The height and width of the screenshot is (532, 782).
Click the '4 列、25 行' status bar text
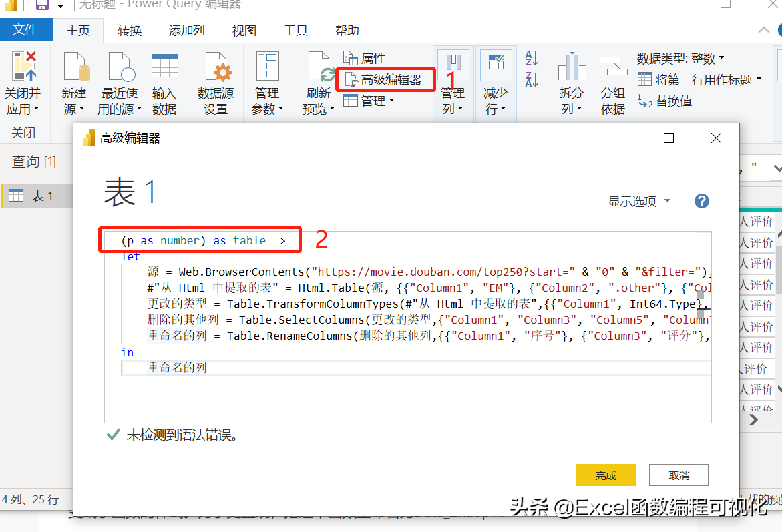click(x=31, y=499)
